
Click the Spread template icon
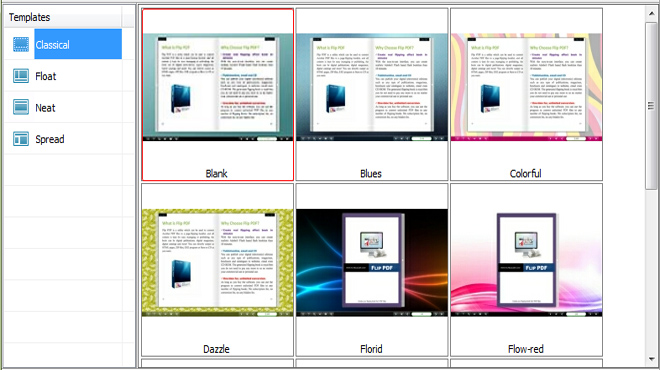click(21, 139)
